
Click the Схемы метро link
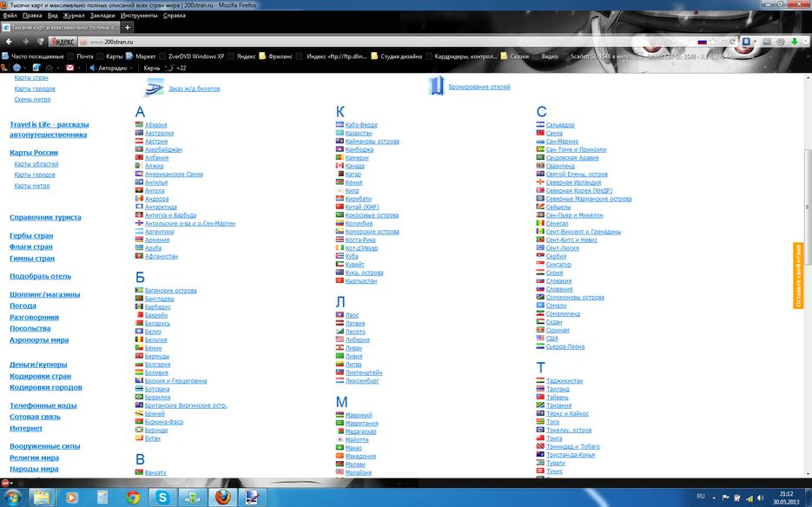[x=33, y=100]
